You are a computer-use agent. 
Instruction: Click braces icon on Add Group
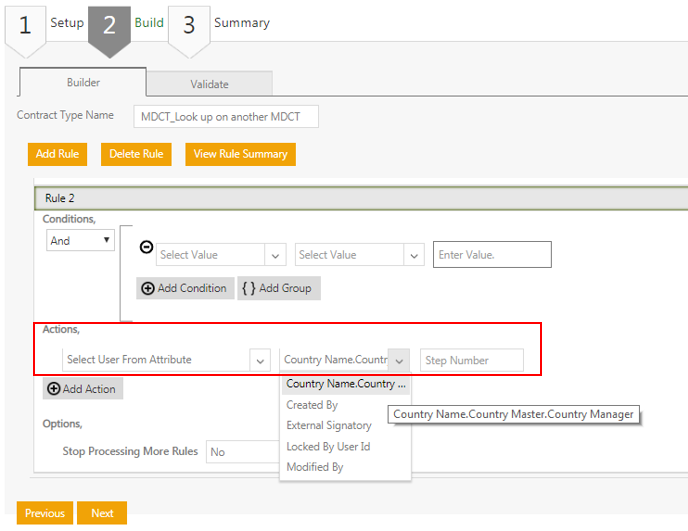click(249, 288)
